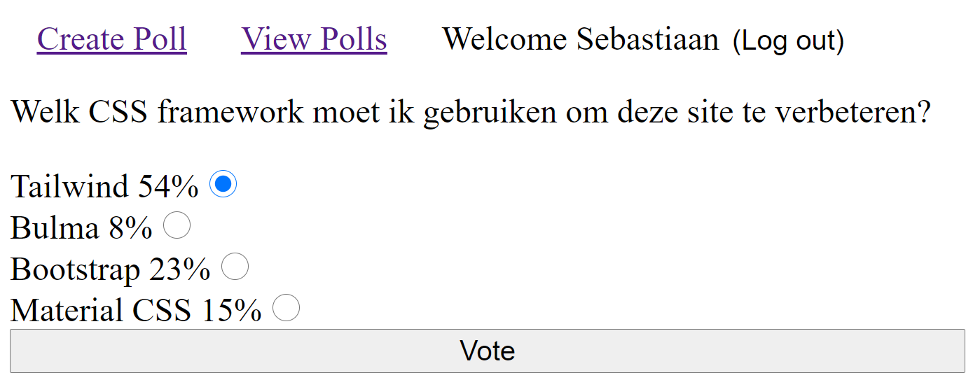
Task: Open the Create Poll link
Action: 111,39
